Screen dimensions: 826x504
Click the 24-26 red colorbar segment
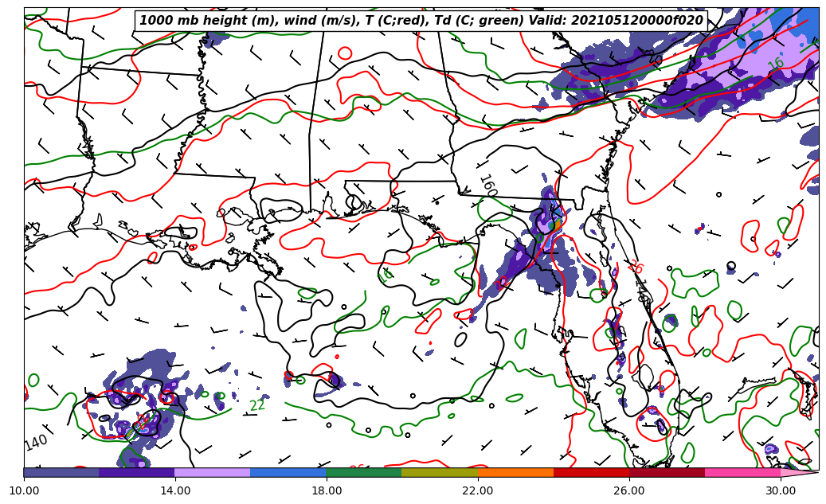(592, 472)
